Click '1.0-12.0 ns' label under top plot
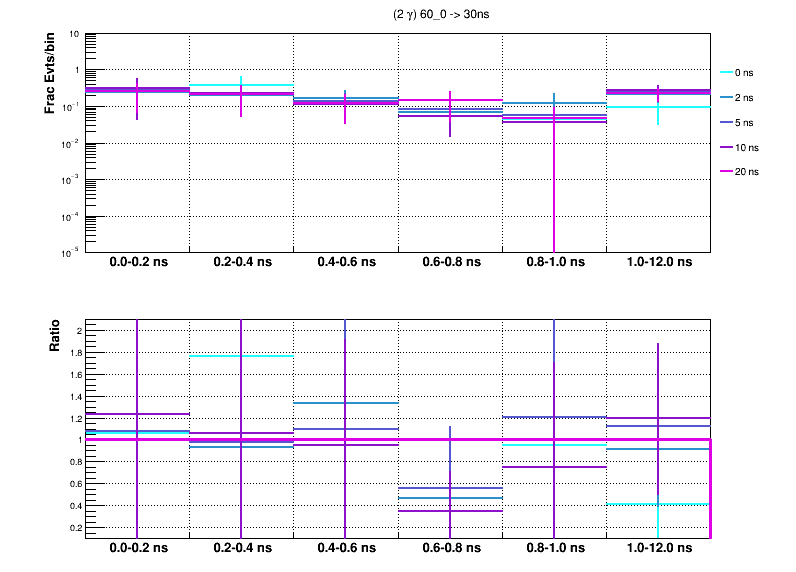796x572 pixels. (x=659, y=262)
